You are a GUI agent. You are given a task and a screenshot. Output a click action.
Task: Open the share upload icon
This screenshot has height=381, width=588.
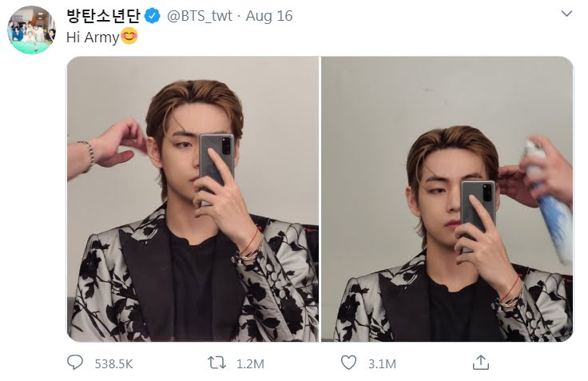pyautogui.click(x=481, y=363)
